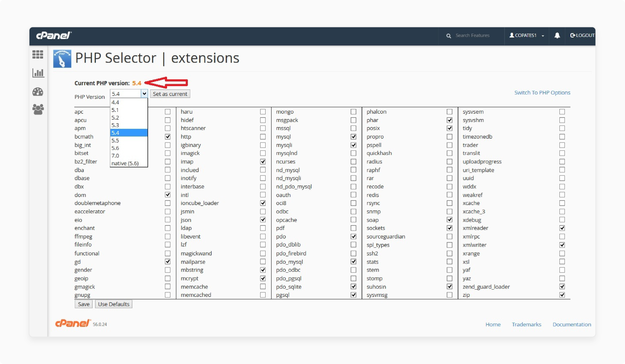Uncheck the mbstring extension checkbox
This screenshot has width=625, height=364.
(263, 270)
